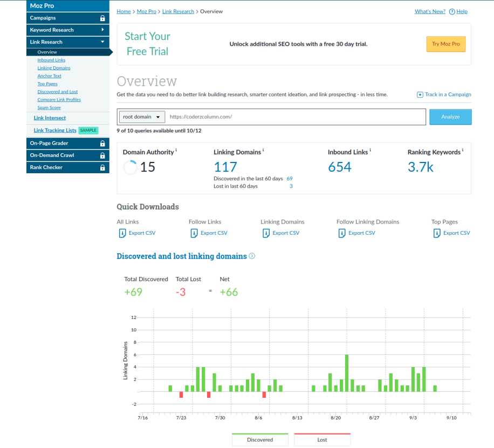The height and width of the screenshot is (448, 494).
Task: Click the Moz Pro sidebar header
Action: click(68, 6)
